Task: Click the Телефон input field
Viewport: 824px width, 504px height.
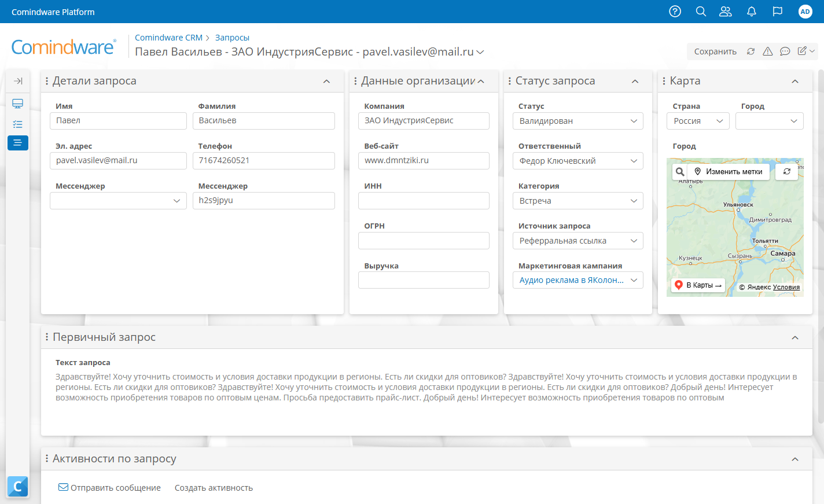Action: coord(263,161)
